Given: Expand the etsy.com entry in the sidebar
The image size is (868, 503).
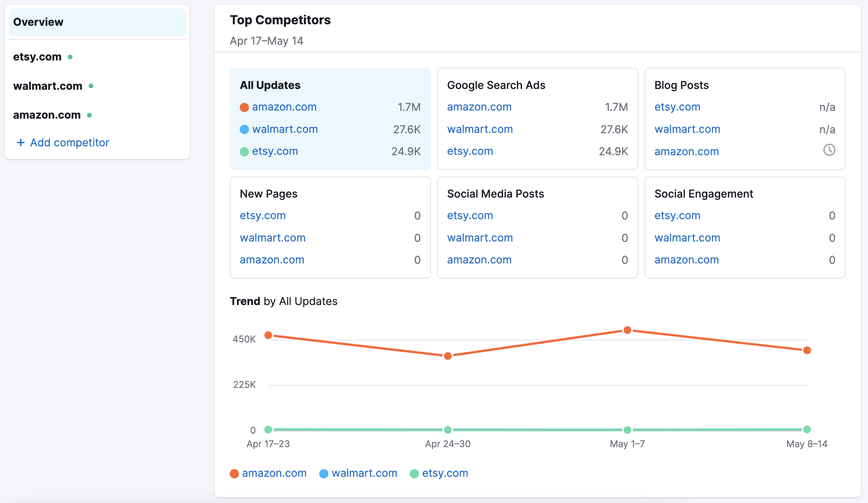Looking at the screenshot, I should click(37, 57).
